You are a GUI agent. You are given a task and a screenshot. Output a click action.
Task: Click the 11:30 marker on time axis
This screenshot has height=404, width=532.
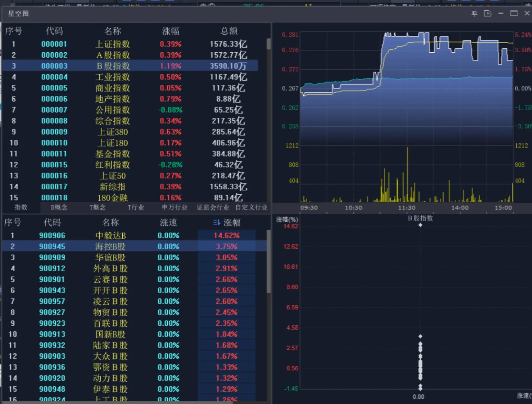tap(407, 208)
